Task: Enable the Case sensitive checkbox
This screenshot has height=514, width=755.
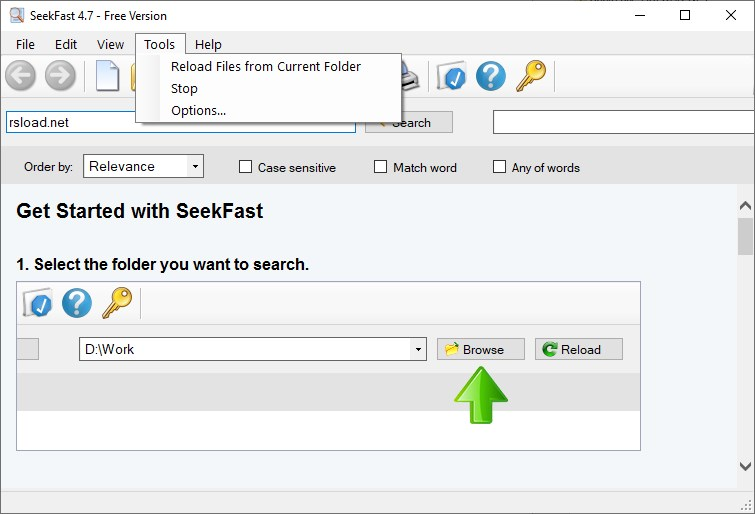Action: pos(246,167)
